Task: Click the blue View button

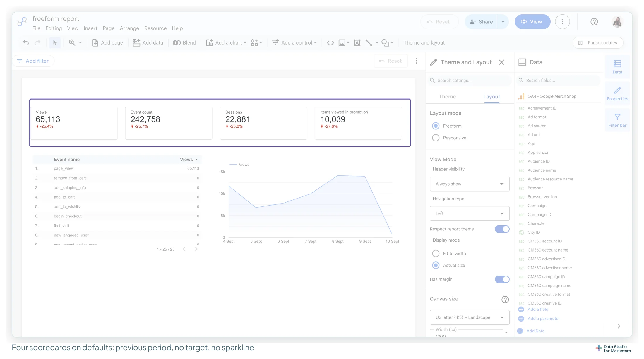Action: point(532,22)
